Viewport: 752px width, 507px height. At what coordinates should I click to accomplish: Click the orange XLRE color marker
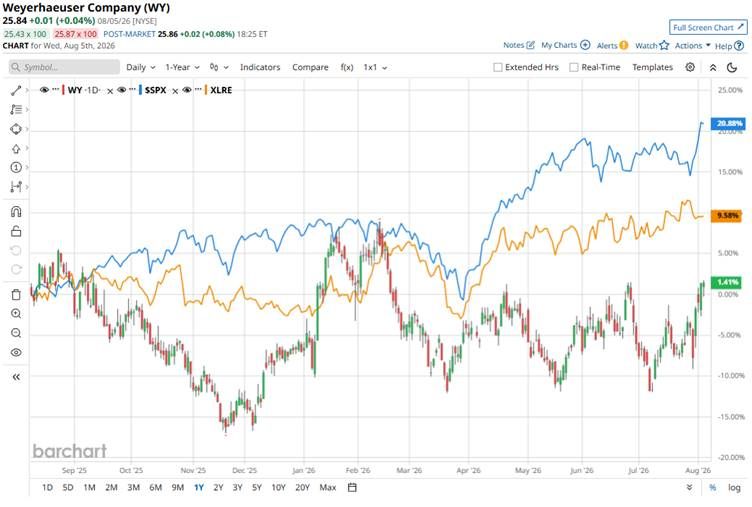[206, 90]
